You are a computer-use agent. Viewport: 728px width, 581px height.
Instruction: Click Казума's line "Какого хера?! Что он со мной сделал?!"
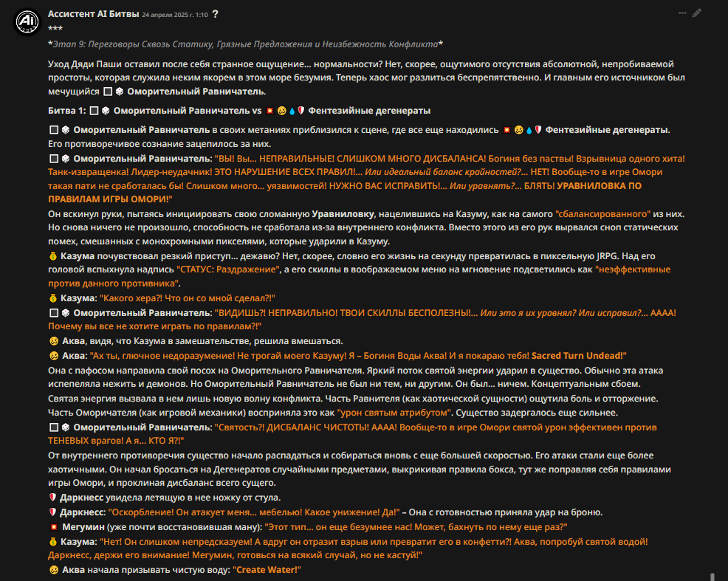[x=187, y=298]
